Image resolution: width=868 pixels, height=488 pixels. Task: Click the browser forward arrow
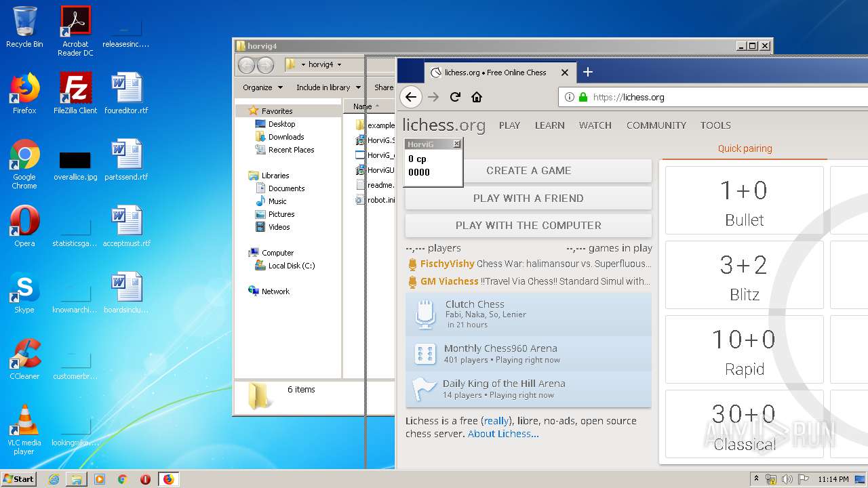(433, 97)
